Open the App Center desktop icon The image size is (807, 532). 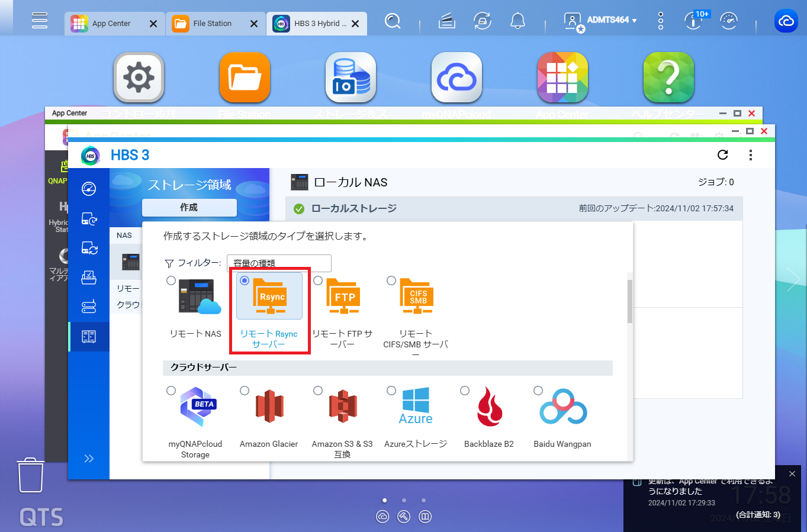pos(562,78)
